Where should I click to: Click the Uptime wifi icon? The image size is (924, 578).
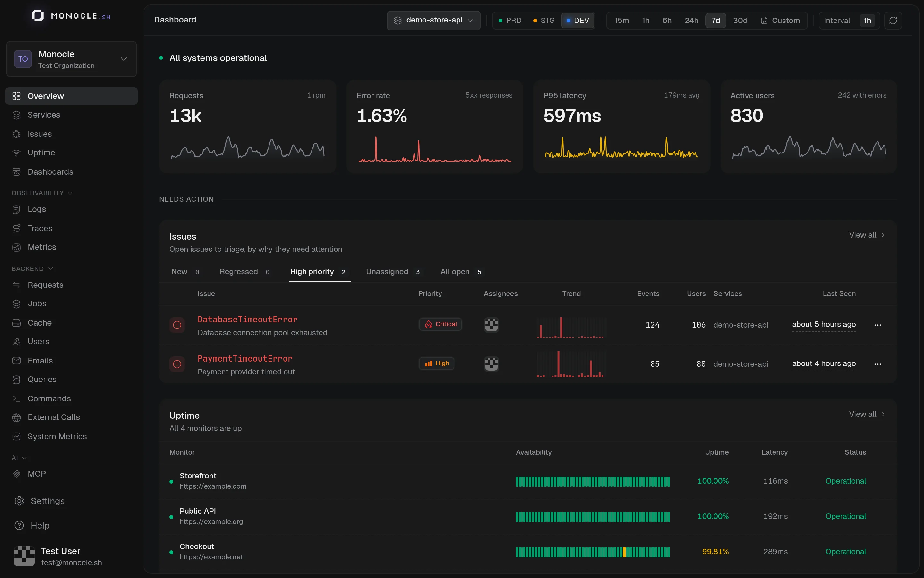(x=16, y=153)
